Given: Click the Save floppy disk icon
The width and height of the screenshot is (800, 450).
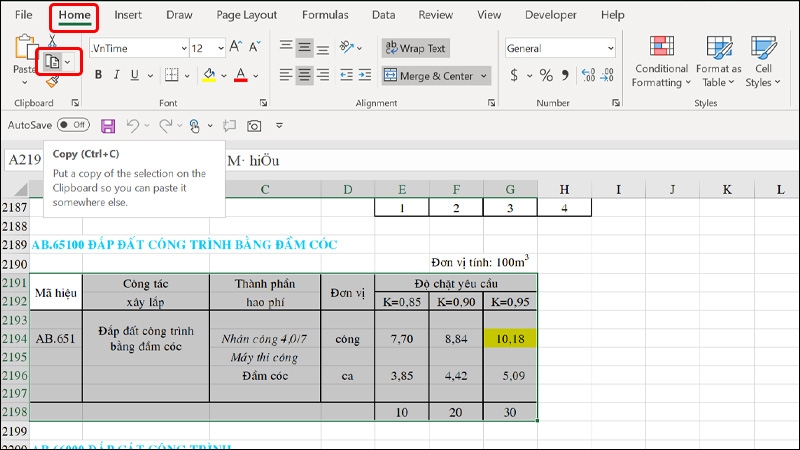Looking at the screenshot, I should [x=108, y=126].
